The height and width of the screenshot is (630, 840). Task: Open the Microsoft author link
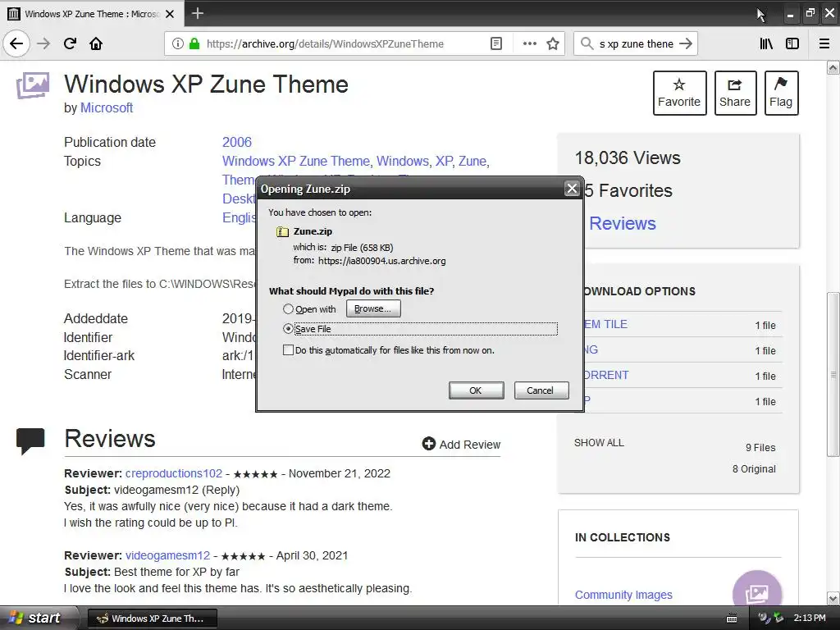(x=107, y=107)
